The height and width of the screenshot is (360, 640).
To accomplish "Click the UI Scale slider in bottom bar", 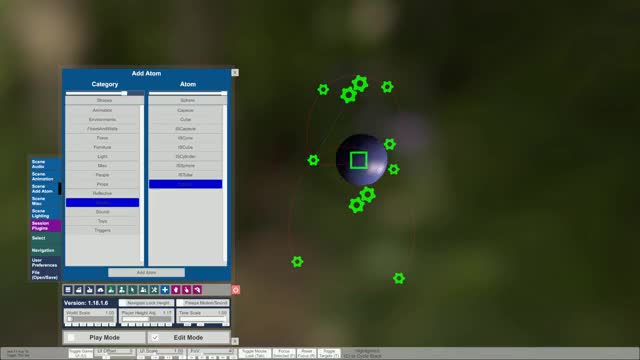I will click(x=160, y=353).
